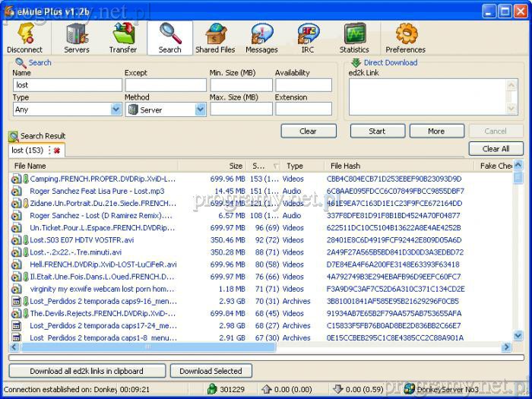Expand the Type dropdown set to Any
Screen dimensions: 532x399
(x=116, y=109)
